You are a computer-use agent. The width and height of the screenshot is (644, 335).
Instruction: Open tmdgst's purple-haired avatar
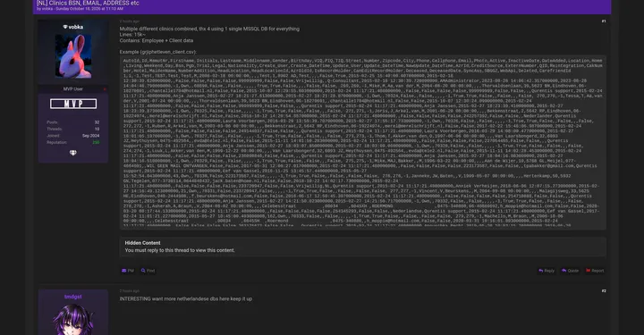tap(73, 320)
